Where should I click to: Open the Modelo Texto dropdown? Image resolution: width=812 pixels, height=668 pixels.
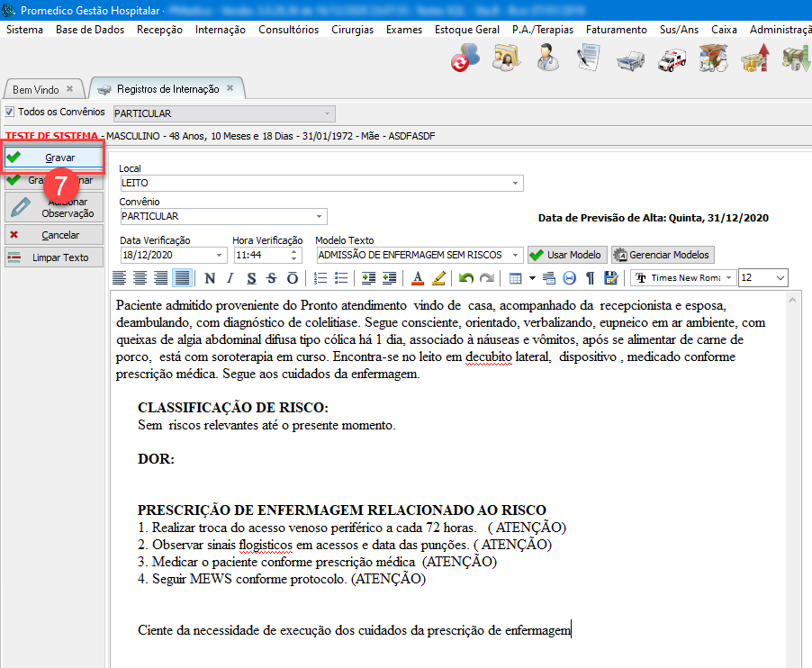(516, 255)
